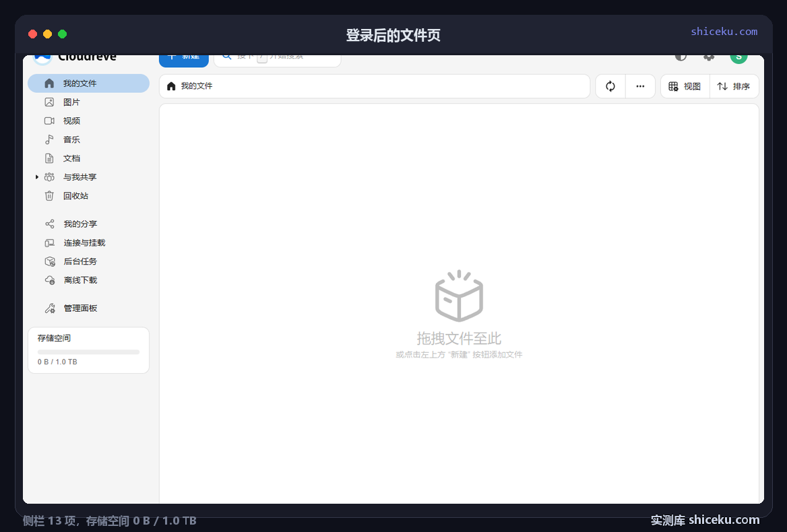Open the shiceku.com link in title bar
This screenshot has width=787, height=532.
(x=724, y=31)
